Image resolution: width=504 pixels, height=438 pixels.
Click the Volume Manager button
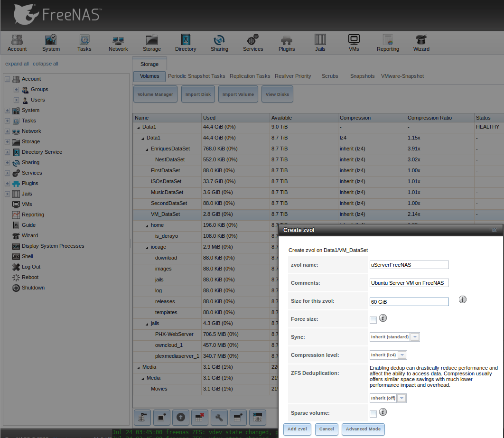point(155,94)
